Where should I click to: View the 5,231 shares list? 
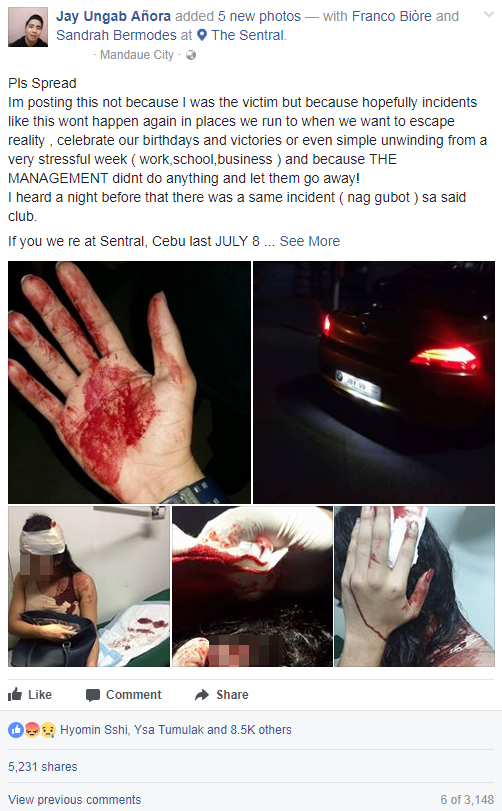[x=42, y=767]
